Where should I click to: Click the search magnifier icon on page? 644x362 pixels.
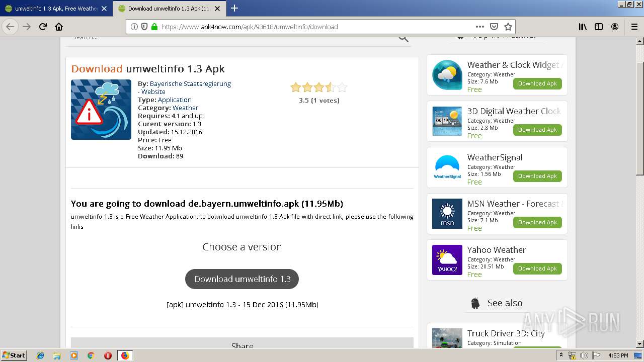(404, 38)
